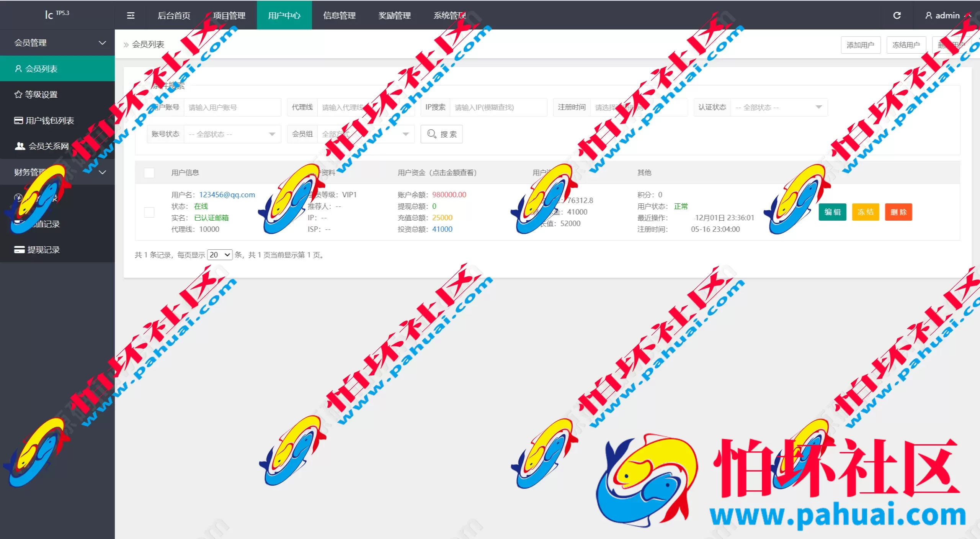Click the 搜索 search button
Image resolution: width=980 pixels, height=539 pixels.
point(442,134)
